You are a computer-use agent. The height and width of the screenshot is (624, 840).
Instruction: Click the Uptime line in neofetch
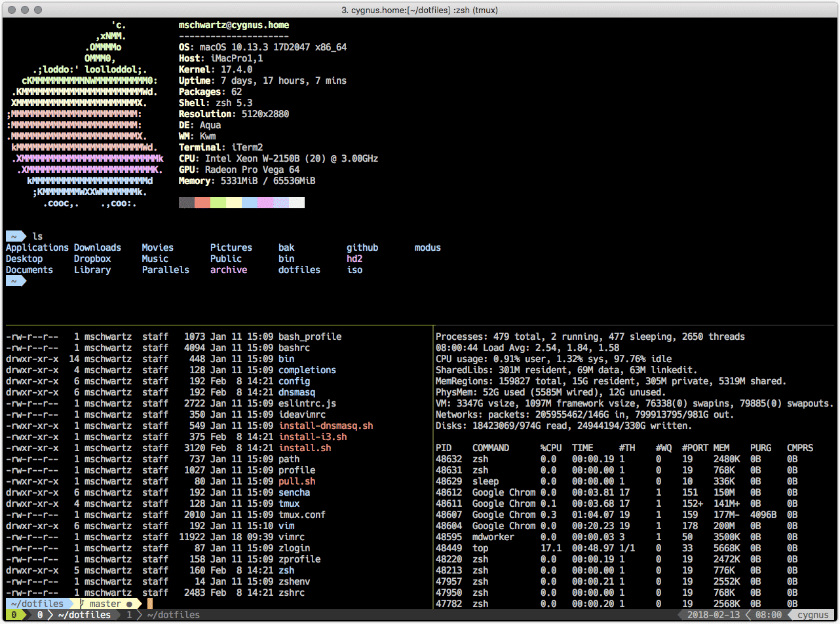point(263,81)
